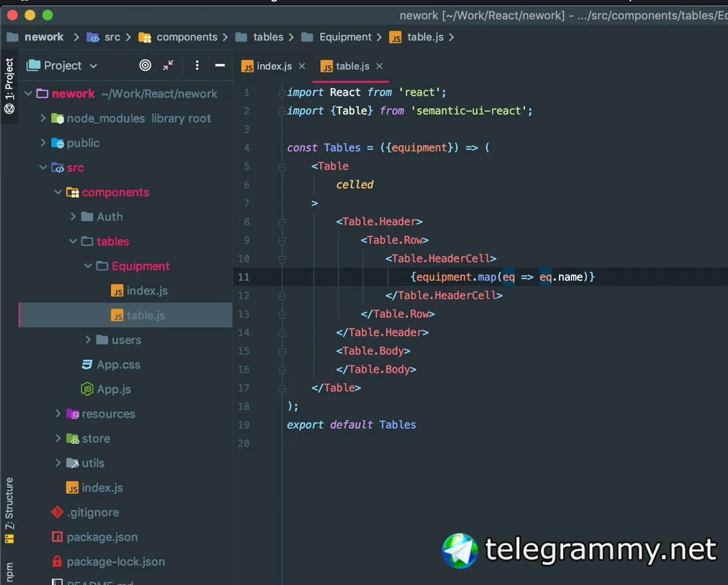Image resolution: width=728 pixels, height=585 pixels.
Task: Click the CSS icon beside App.css
Action: coord(87,364)
